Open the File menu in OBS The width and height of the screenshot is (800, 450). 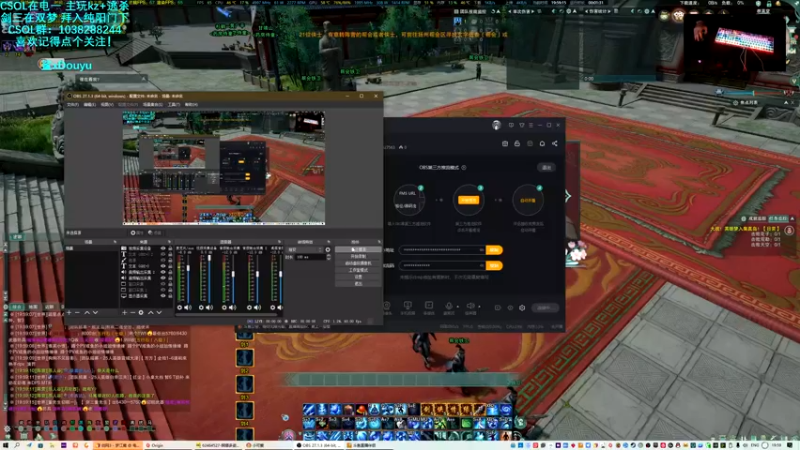(72, 105)
